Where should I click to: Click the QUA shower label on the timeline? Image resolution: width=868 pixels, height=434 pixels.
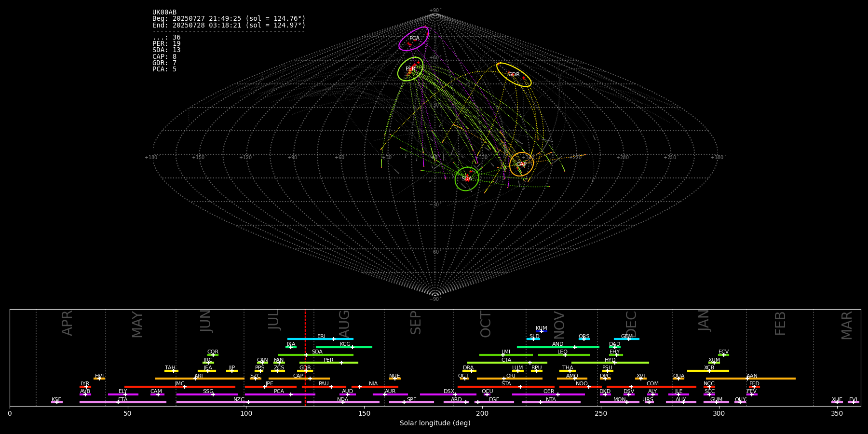[x=678, y=376]
